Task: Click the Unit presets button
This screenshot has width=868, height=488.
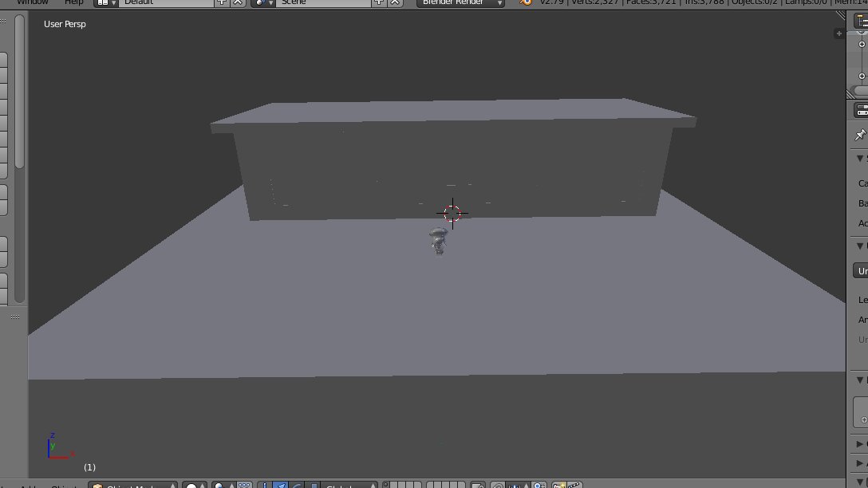Action: [860, 271]
